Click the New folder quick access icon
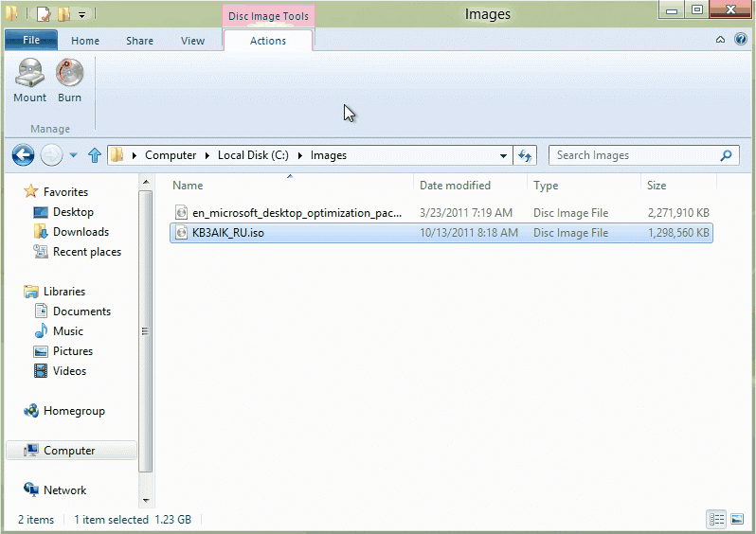The image size is (756, 534). pyautogui.click(x=64, y=14)
